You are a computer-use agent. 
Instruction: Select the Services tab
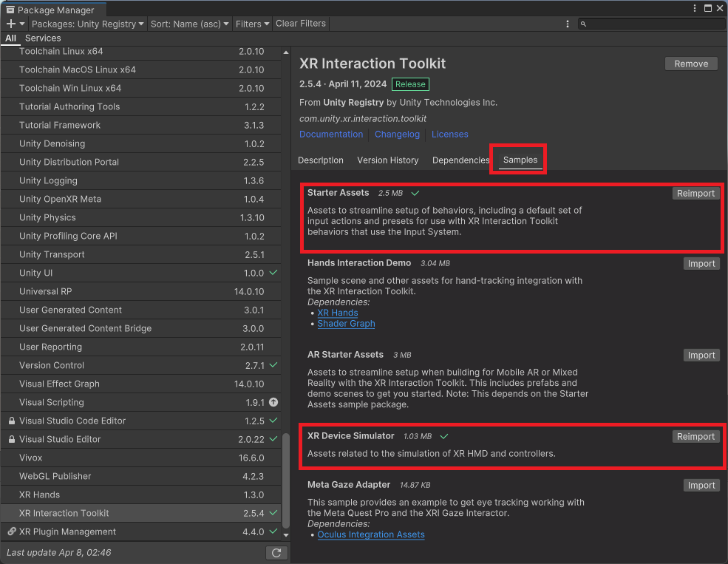point(43,38)
